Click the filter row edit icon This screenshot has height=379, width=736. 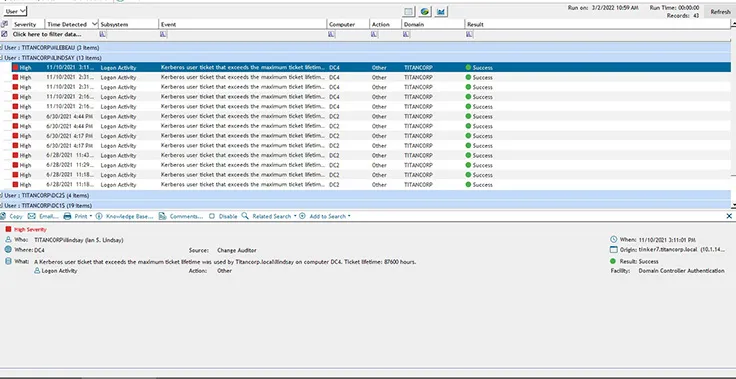pyautogui.click(x=4, y=34)
